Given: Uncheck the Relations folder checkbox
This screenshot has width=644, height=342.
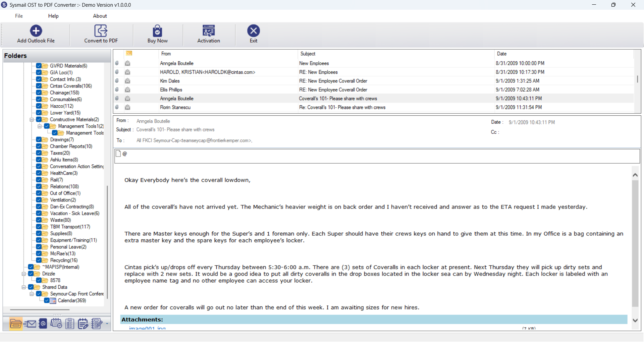Looking at the screenshot, I should (39, 186).
